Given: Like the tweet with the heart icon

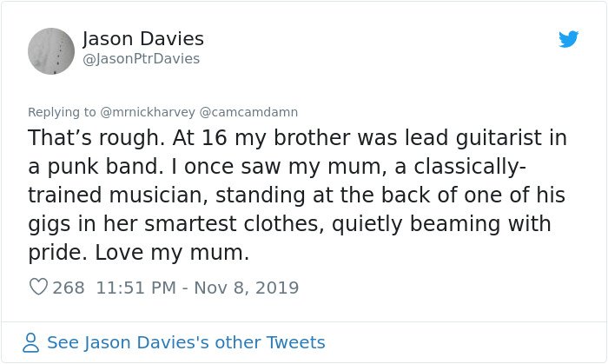Looking at the screenshot, I should point(38,287).
